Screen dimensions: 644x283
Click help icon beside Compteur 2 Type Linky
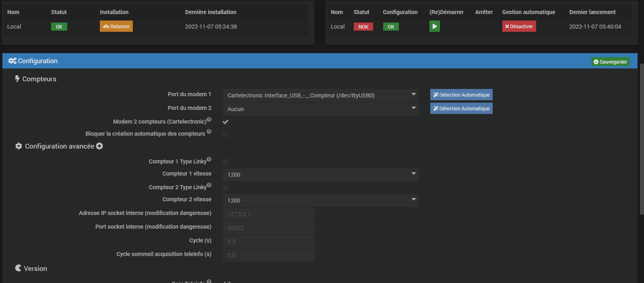[x=209, y=185]
